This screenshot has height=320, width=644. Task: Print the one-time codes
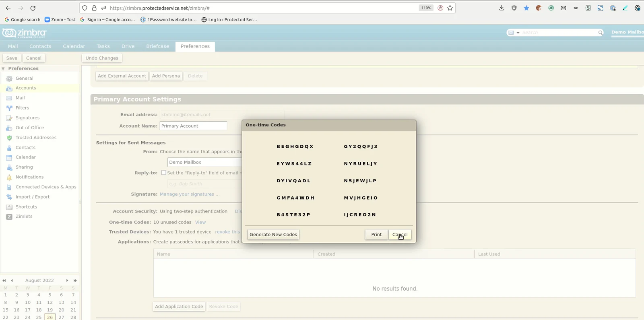pos(376,235)
